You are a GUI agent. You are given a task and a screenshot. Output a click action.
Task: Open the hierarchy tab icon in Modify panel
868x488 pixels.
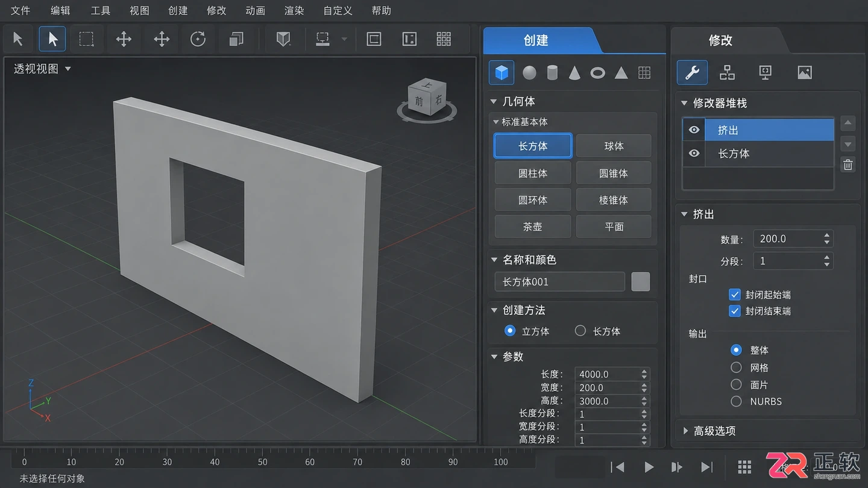[727, 73]
